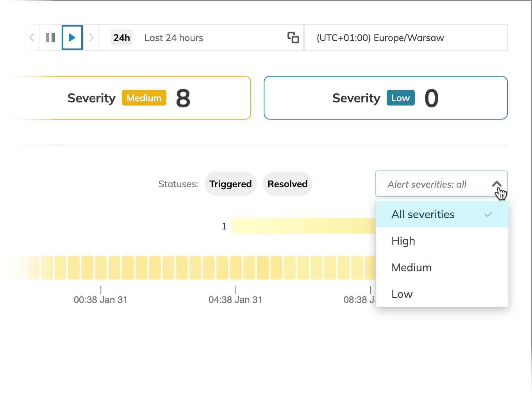Select High severity option

tap(442, 241)
